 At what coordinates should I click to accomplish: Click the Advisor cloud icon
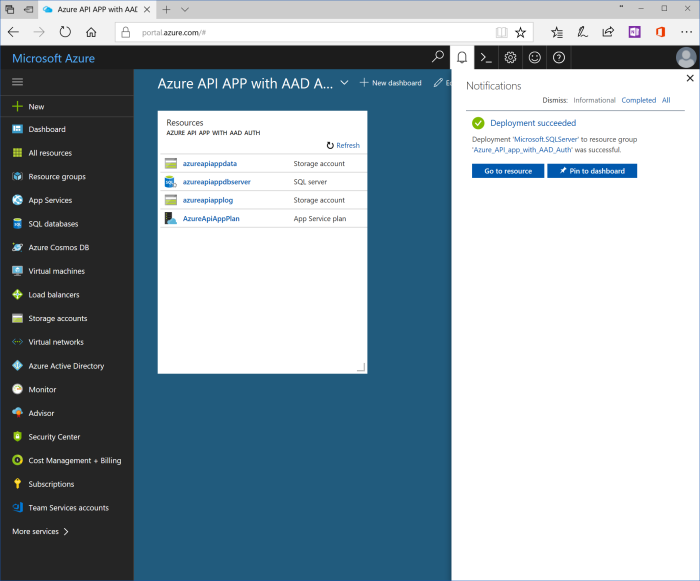tap(17, 413)
